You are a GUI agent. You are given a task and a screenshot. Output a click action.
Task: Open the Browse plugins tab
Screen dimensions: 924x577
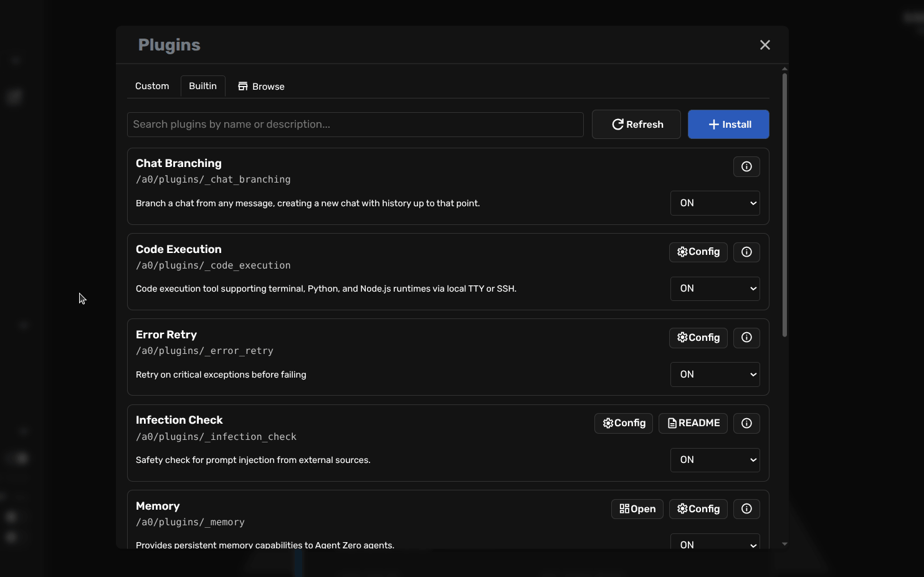pyautogui.click(x=261, y=86)
